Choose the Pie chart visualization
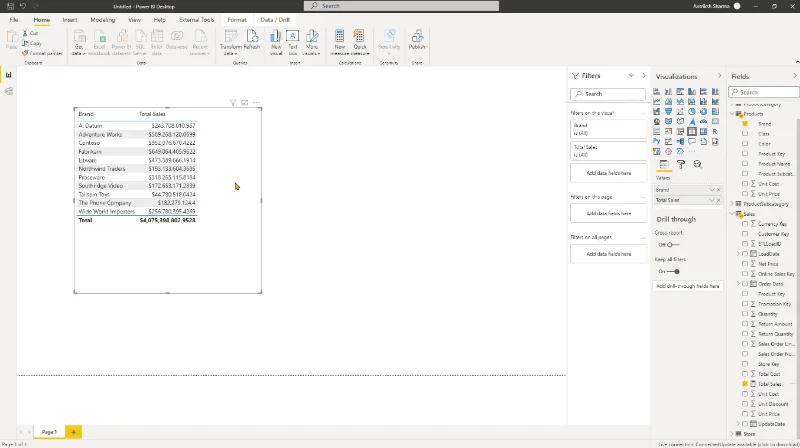Viewport: 800px width, 448px height. coord(692,111)
